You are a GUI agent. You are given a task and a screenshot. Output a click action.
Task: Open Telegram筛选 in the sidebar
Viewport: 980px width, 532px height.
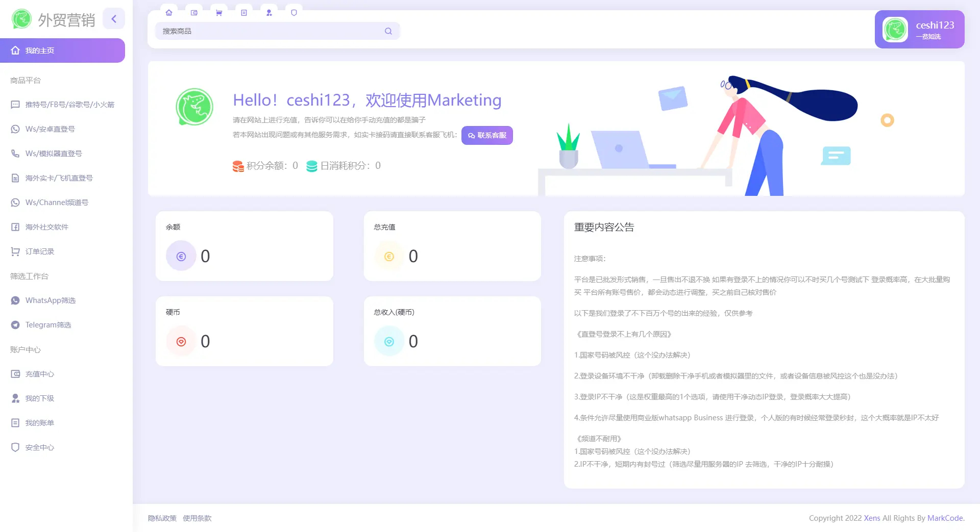pos(48,325)
